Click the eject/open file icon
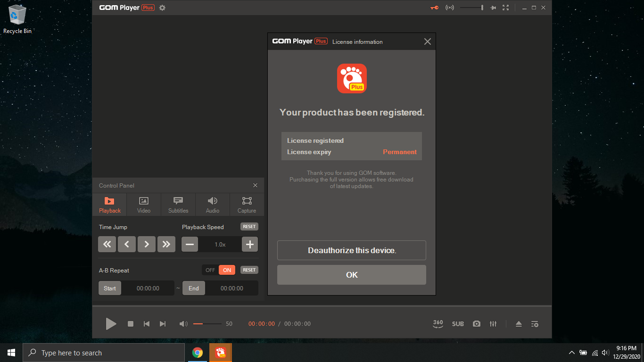644x362 pixels. click(518, 324)
